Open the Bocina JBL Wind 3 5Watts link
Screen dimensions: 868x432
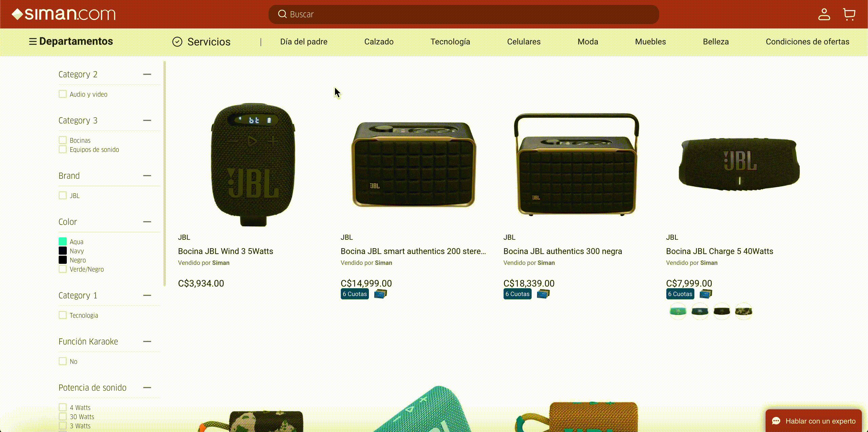click(x=225, y=251)
